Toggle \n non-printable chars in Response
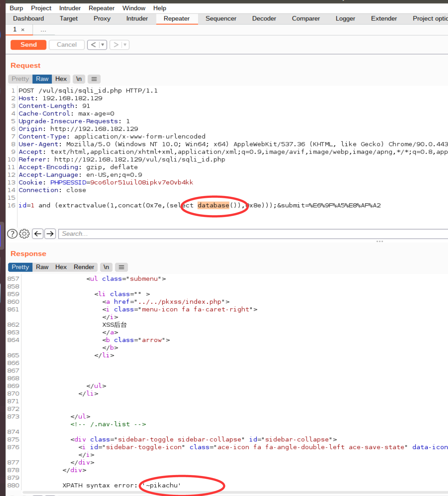 click(x=106, y=267)
